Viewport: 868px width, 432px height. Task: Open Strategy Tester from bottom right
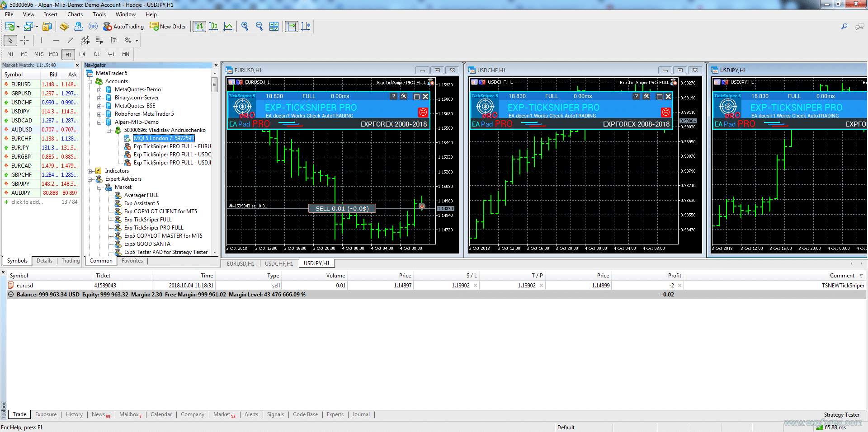point(841,415)
